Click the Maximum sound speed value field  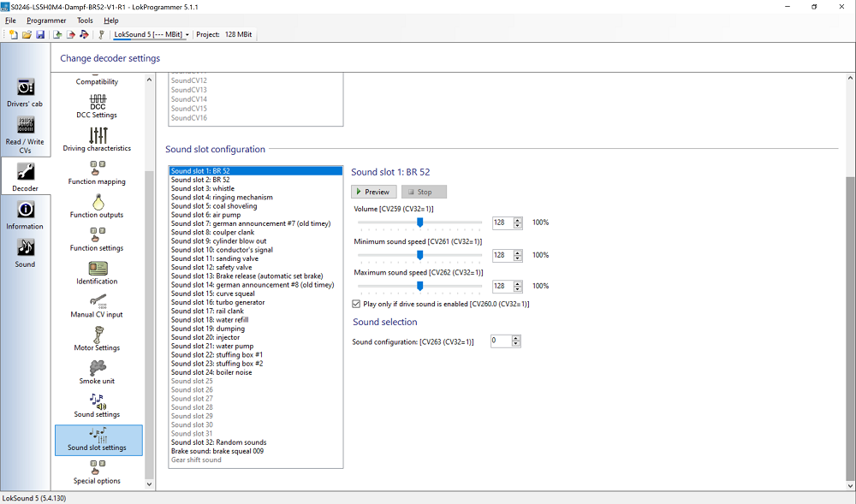point(502,287)
